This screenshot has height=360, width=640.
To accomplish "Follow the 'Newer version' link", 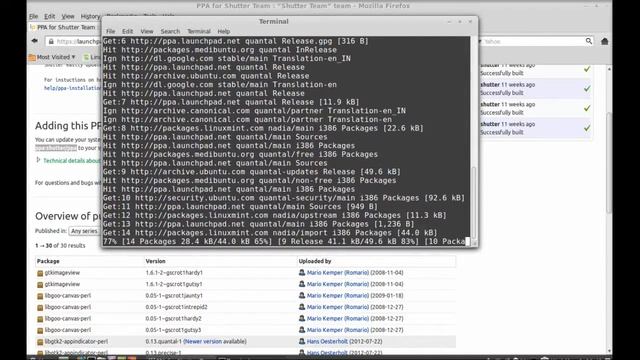I will point(203,341).
